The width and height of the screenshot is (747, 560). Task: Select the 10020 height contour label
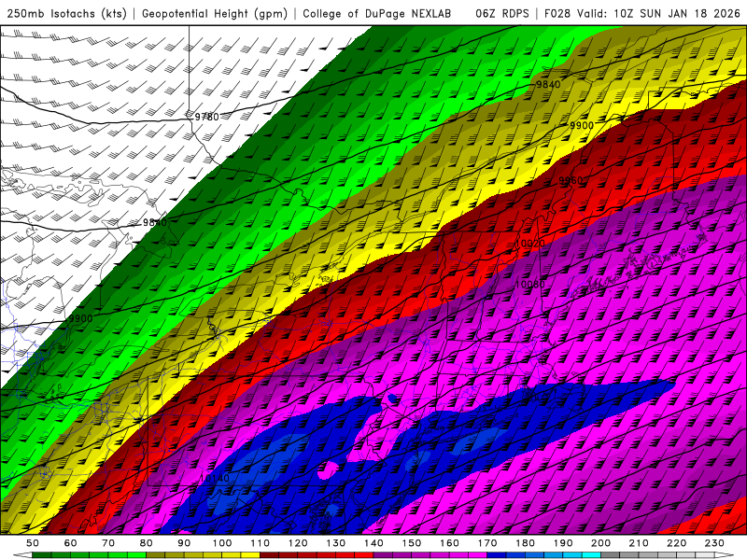(530, 244)
